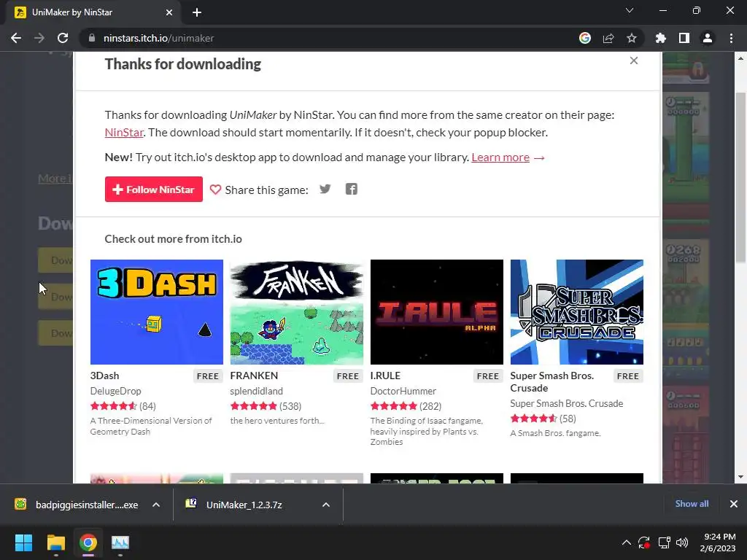Open the monitor app in taskbar
This screenshot has height=560, width=747.
tap(120, 542)
